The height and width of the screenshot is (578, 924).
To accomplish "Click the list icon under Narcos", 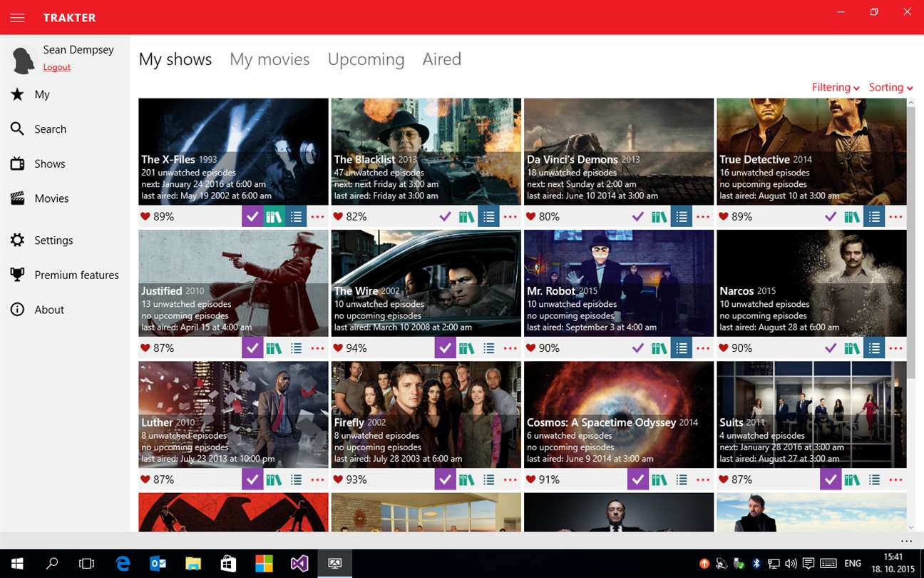I will point(874,348).
